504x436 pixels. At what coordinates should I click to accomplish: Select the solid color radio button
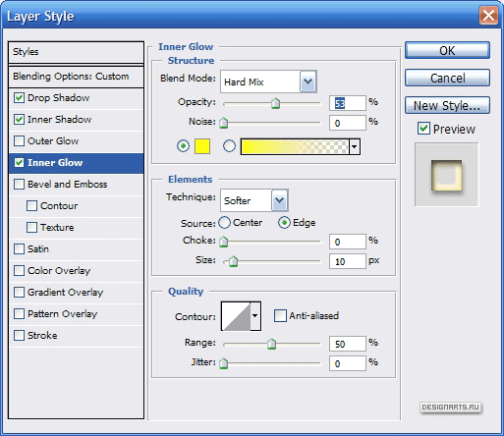tap(183, 145)
